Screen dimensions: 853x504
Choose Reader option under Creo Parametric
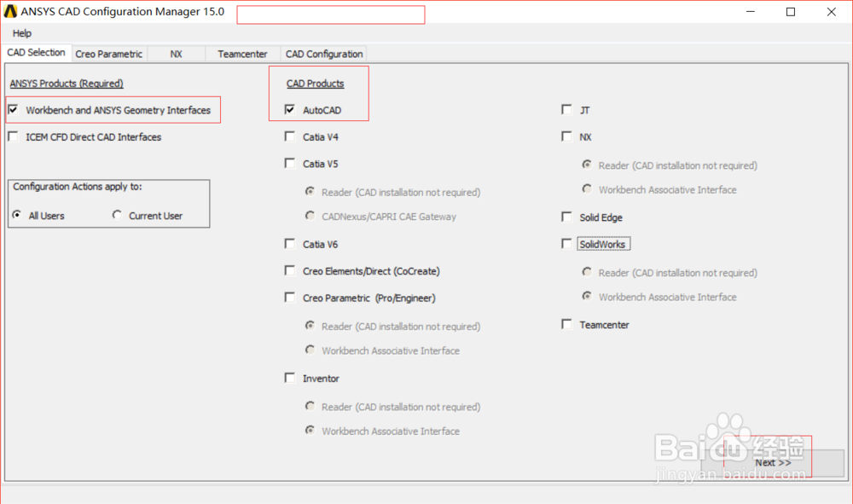pyautogui.click(x=310, y=326)
